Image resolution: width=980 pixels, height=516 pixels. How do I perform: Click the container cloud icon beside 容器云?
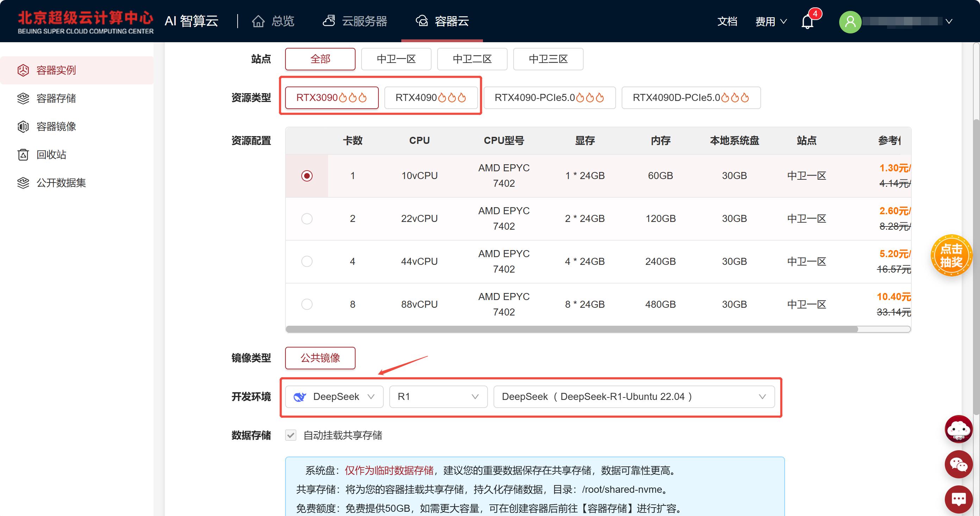(x=422, y=21)
